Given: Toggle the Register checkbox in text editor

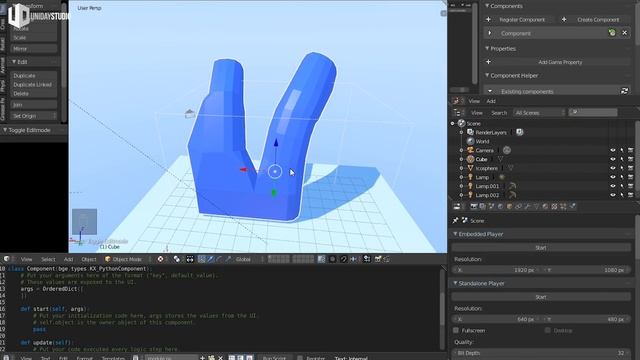Looking at the screenshot, I should click(300, 358).
